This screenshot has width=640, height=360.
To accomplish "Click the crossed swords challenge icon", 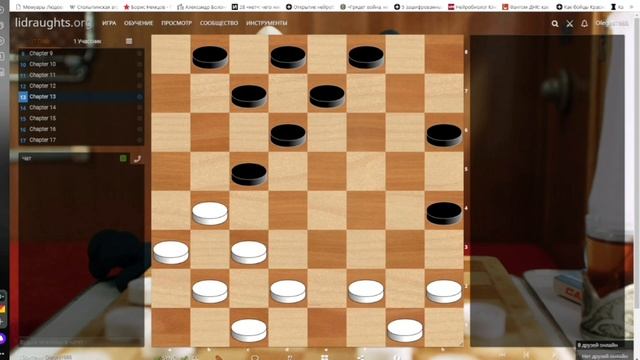I will coord(569,24).
